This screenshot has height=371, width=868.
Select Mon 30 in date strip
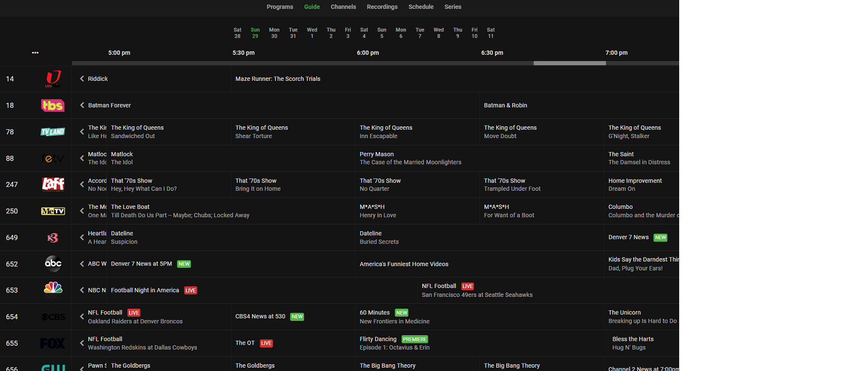[274, 33]
